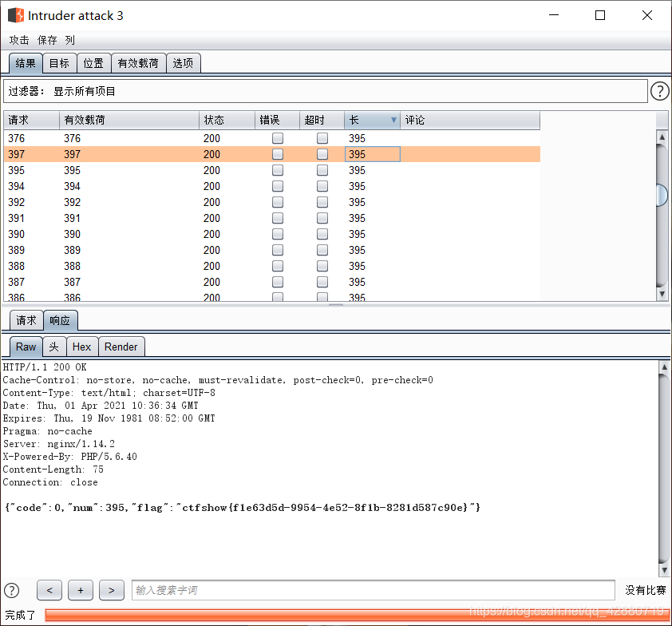The width and height of the screenshot is (672, 626).
Task: Click the Content-Length: 75 header line
Action: [x=53, y=469]
